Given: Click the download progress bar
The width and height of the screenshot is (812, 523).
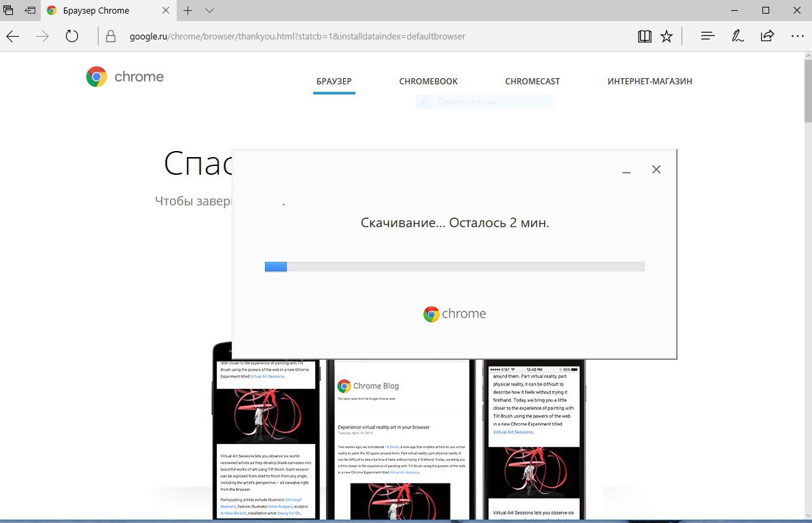Looking at the screenshot, I should coord(454,267).
